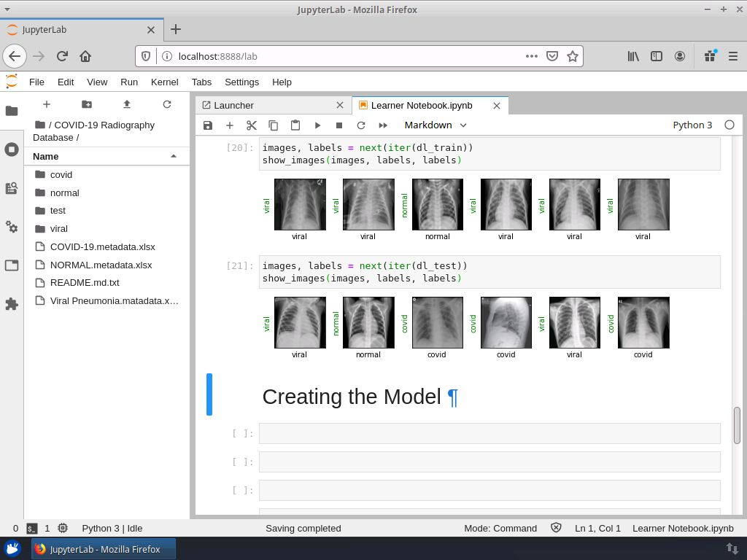Open the normal folder
Image resolution: width=747 pixels, height=560 pixels.
(x=107, y=192)
